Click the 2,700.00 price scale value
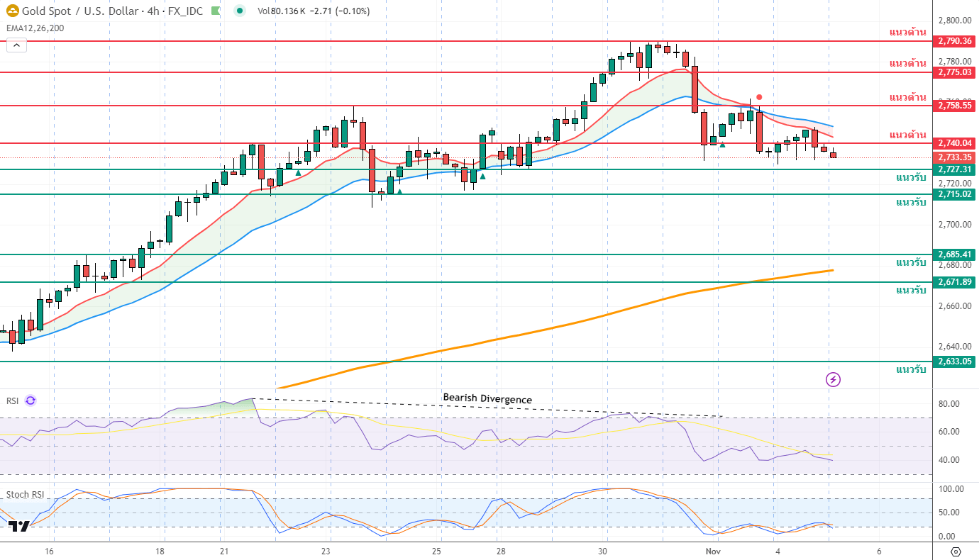 pos(954,225)
